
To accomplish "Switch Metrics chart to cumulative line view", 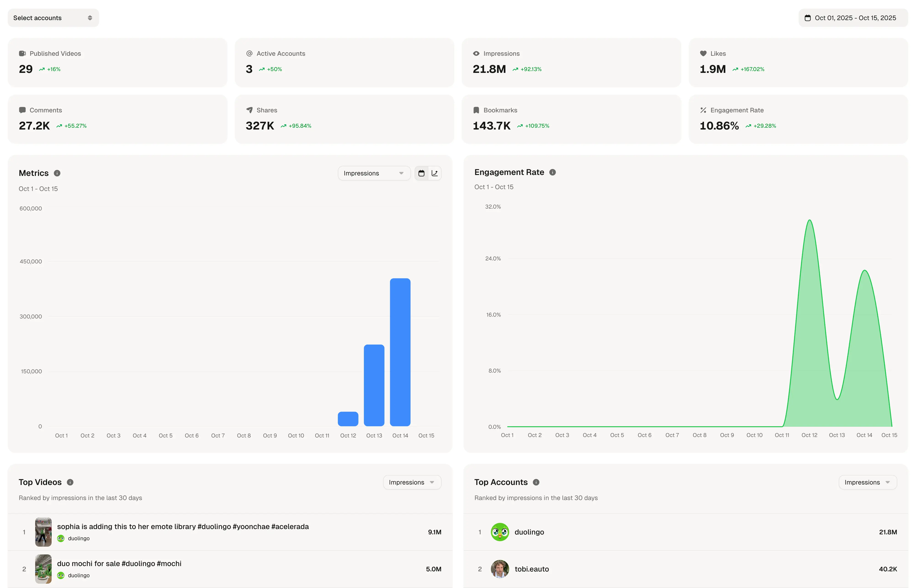I will tap(434, 173).
